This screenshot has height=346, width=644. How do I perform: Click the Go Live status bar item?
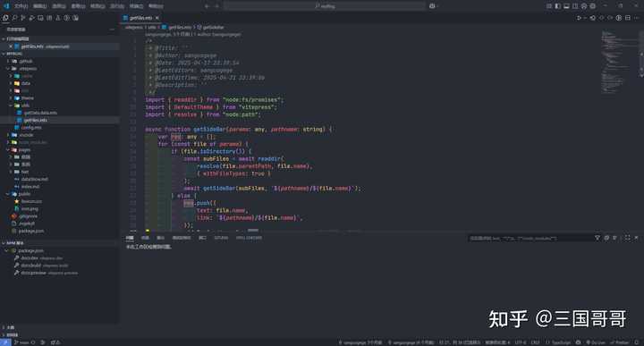pos(596,342)
